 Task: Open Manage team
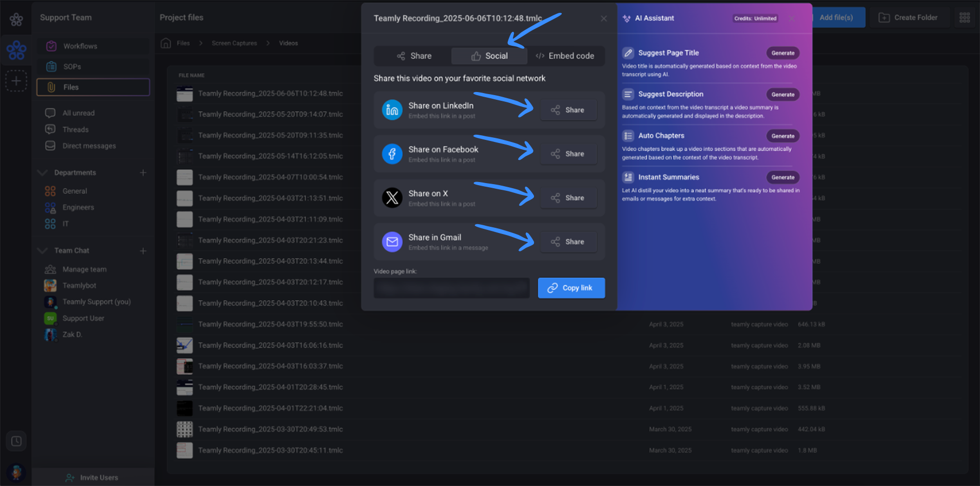[84, 269]
